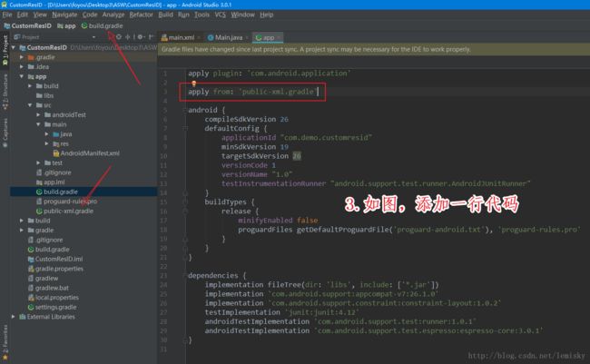590x364 pixels.
Task: Expand the .gradle folder
Action: [x=22, y=57]
